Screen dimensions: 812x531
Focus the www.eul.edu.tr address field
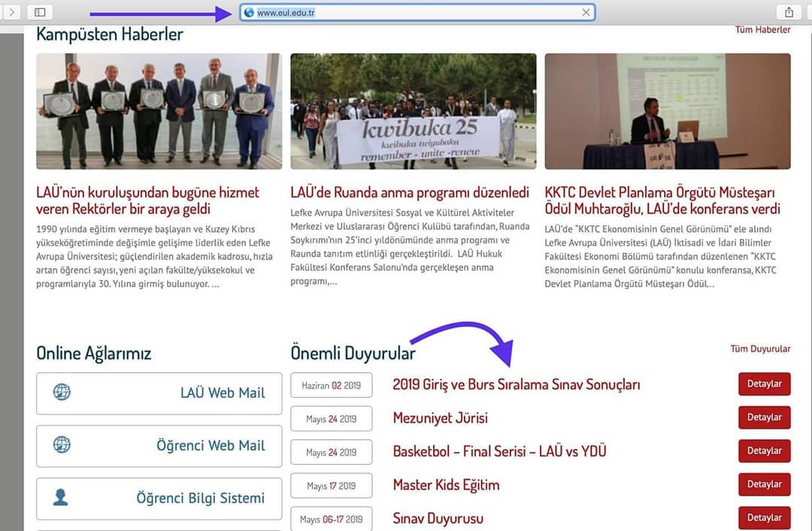tap(417, 13)
